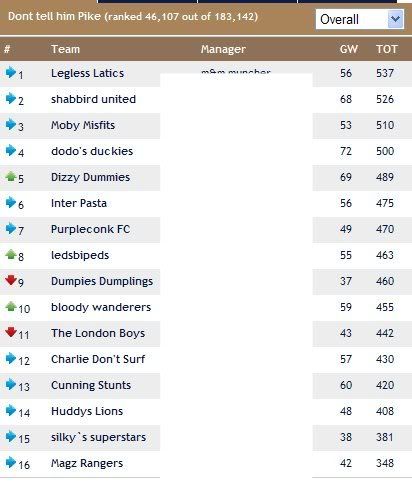Image resolution: width=412 pixels, height=489 pixels.
Task: Open the Cunning Stunts team link
Action: click(91, 385)
